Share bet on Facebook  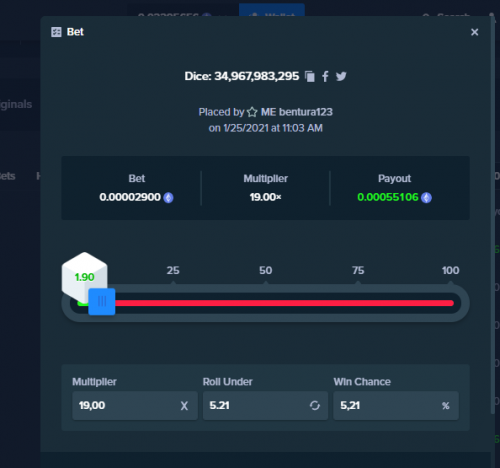click(325, 76)
